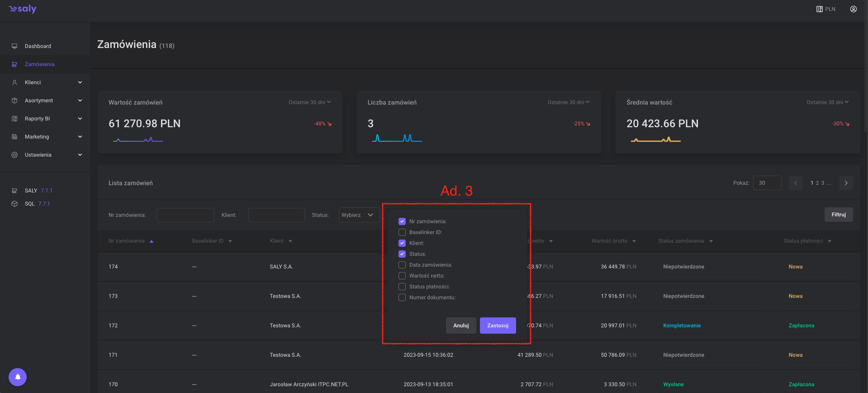Click the Nr zamówienia filter input field

[x=185, y=215]
